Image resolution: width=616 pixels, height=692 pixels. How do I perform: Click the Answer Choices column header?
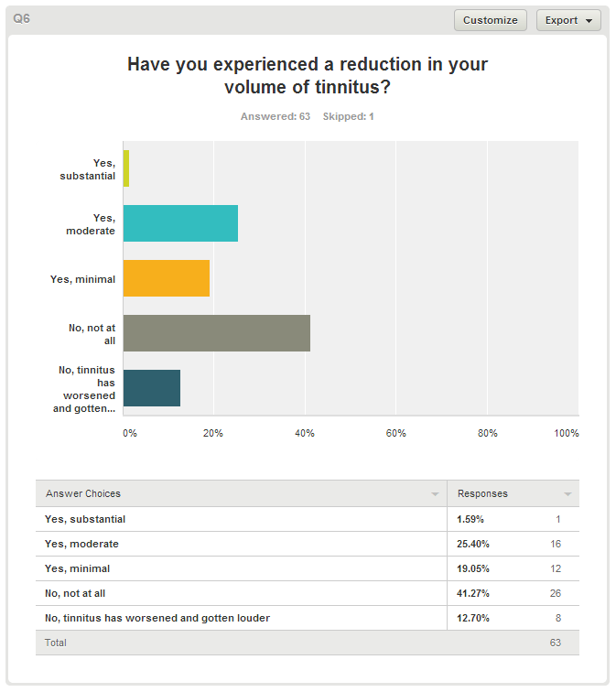[x=83, y=494]
